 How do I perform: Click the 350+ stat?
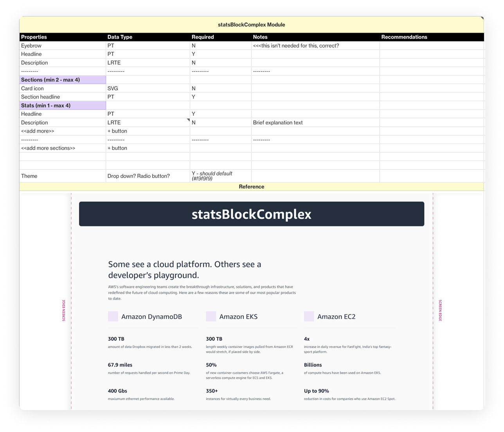coord(212,391)
